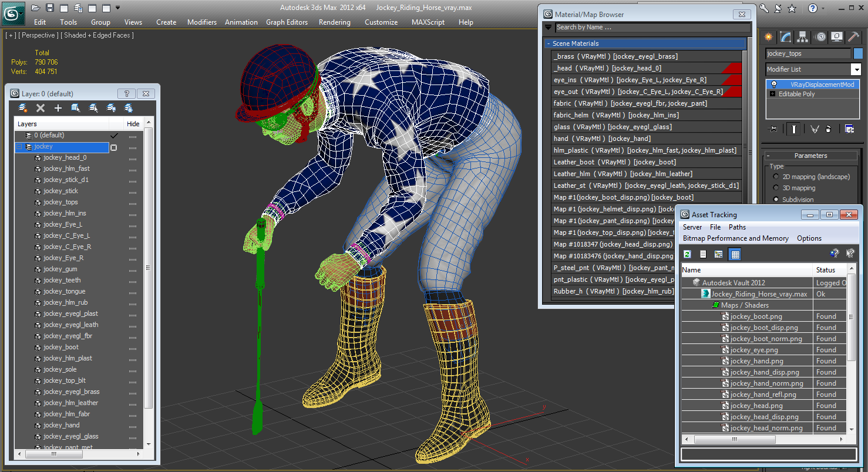Open the Modify command panel tab
868x472 pixels.
click(786, 37)
